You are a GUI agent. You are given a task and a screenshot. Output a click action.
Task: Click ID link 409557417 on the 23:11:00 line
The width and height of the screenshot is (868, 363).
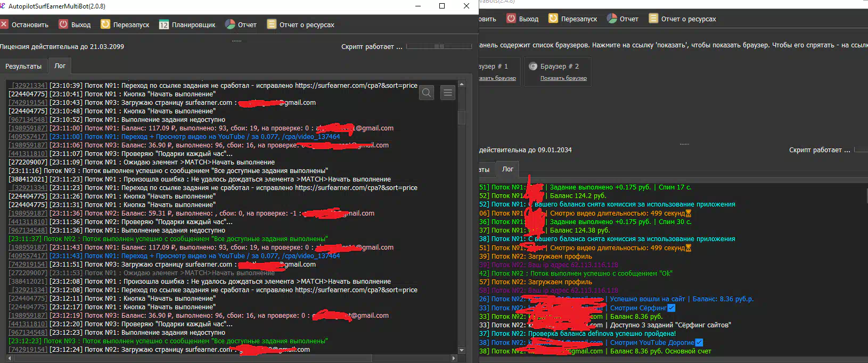click(28, 136)
